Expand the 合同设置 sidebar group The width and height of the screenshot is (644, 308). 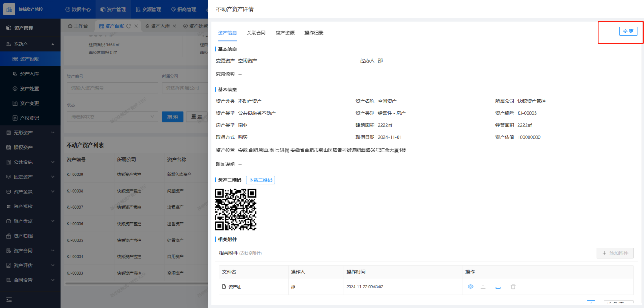(30, 280)
